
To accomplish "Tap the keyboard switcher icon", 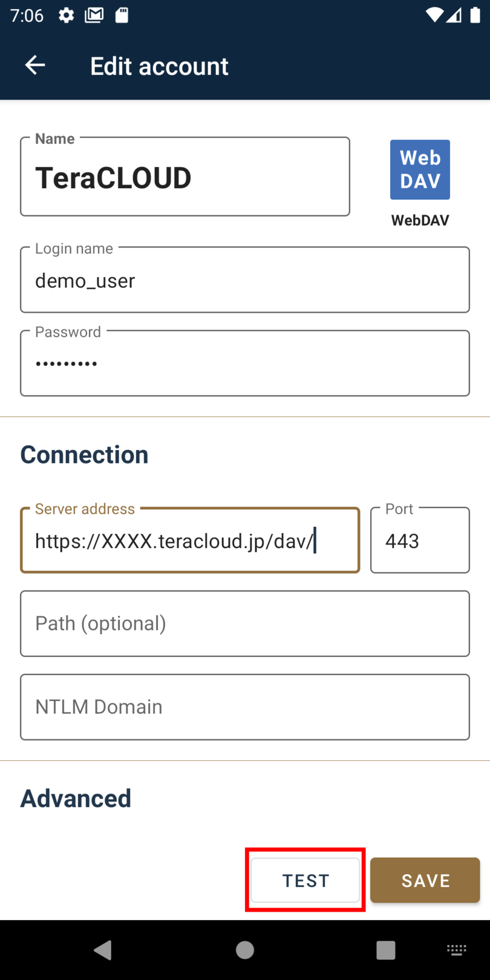I will (457, 950).
